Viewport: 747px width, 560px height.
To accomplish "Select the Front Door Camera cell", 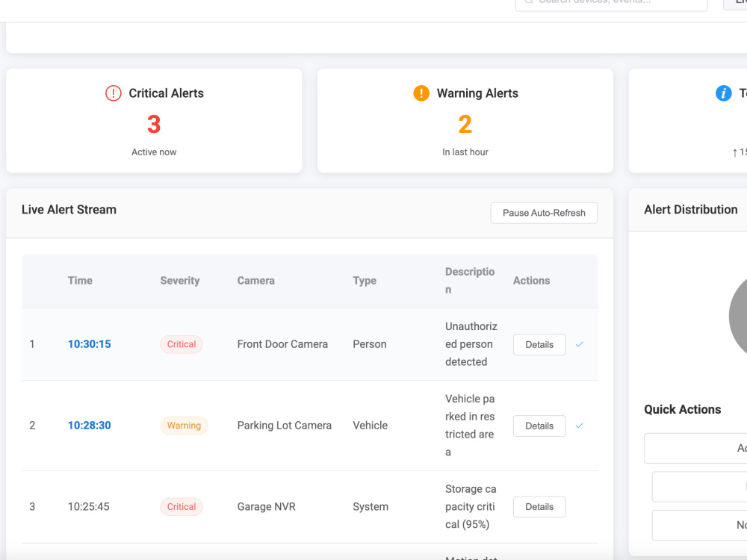I will (x=282, y=344).
